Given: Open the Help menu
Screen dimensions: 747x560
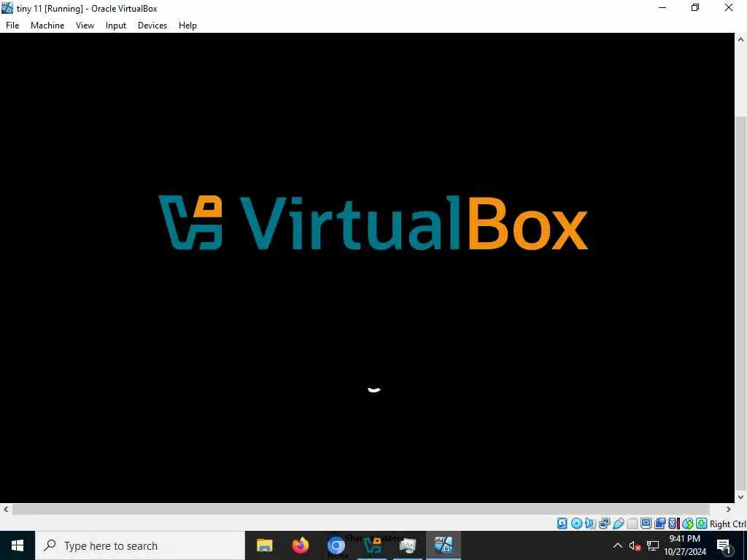Looking at the screenshot, I should click(x=187, y=26).
